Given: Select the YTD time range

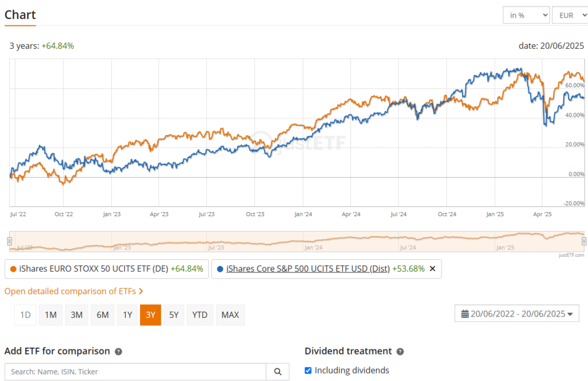Looking at the screenshot, I should 199,315.
